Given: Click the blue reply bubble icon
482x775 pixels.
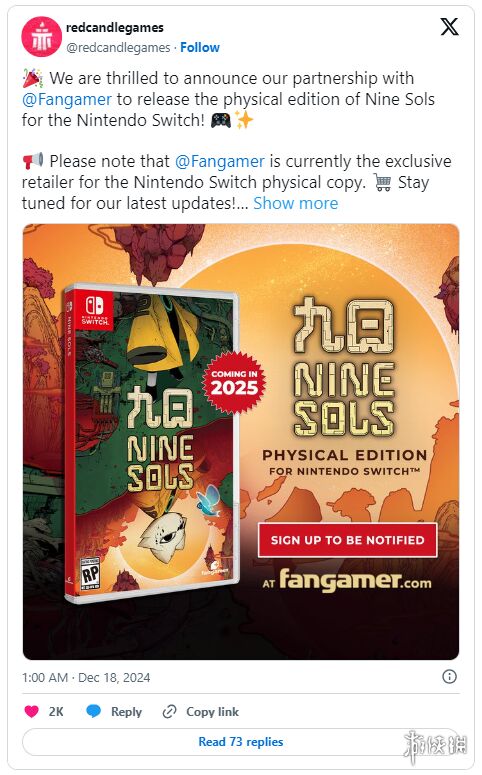Looking at the screenshot, I should (x=93, y=711).
